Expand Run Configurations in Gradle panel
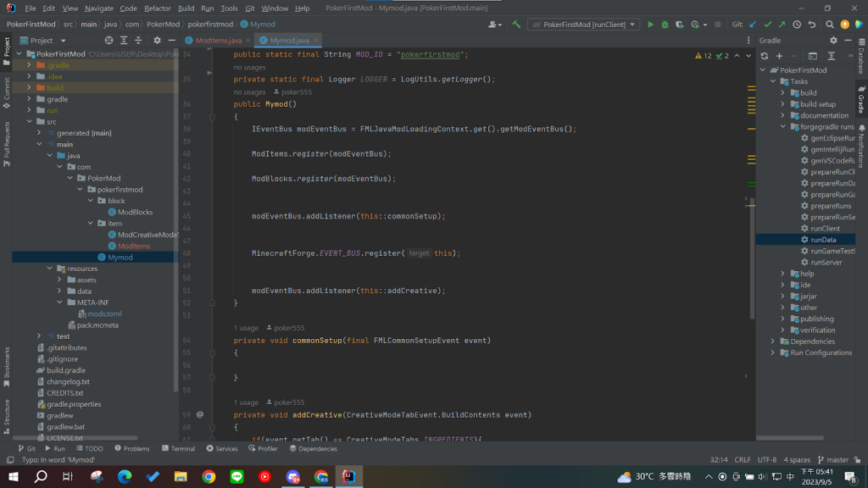Image resolution: width=868 pixels, height=488 pixels. [x=773, y=352]
